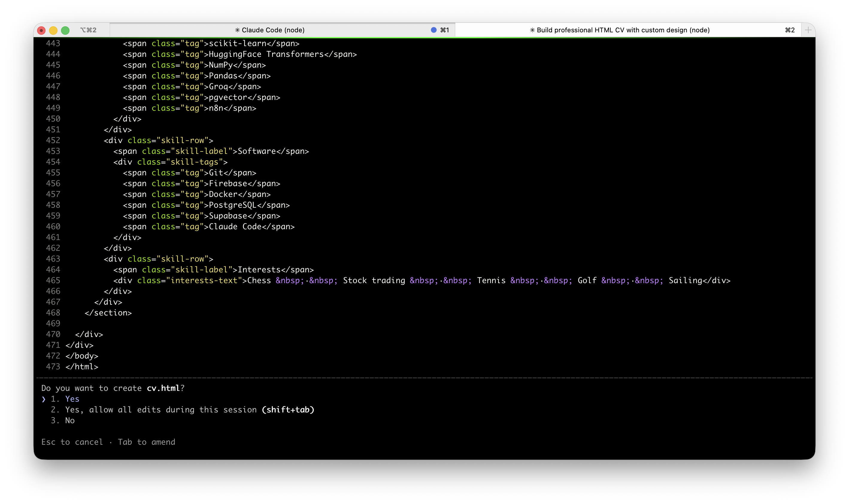The image size is (849, 504).
Task: Click the blue activity dot on first tab
Action: 433,30
